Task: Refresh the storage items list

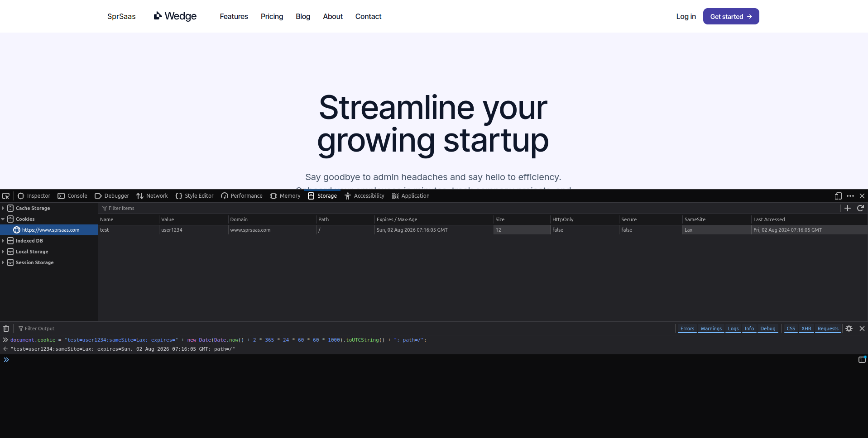Action: (860, 208)
